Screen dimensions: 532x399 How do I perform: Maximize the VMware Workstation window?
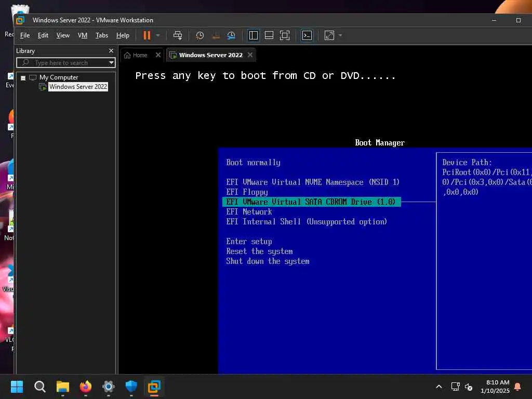pyautogui.click(x=518, y=20)
